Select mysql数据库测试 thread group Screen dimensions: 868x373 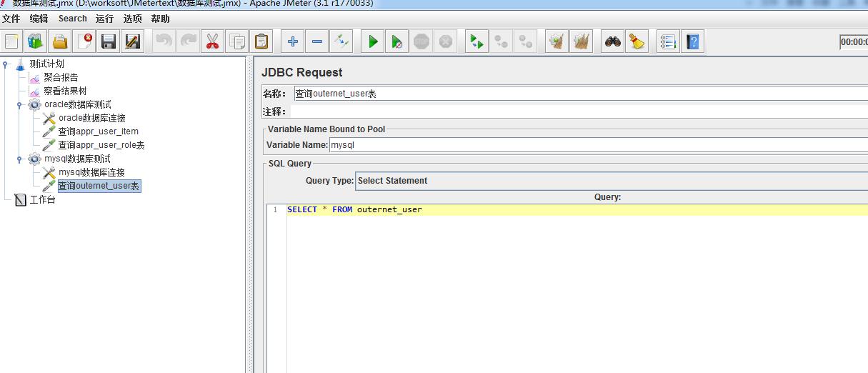[x=76, y=159]
